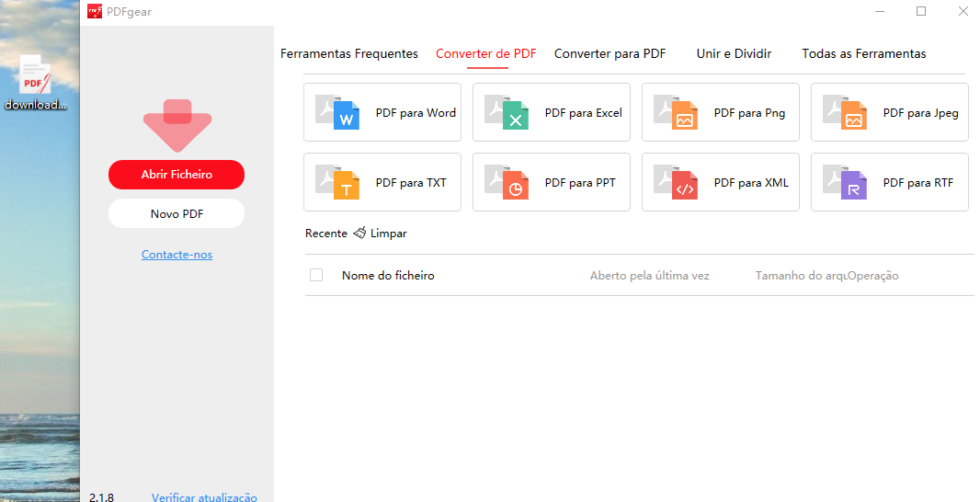Click the PDF para Word label
980x502 pixels.
click(x=416, y=113)
